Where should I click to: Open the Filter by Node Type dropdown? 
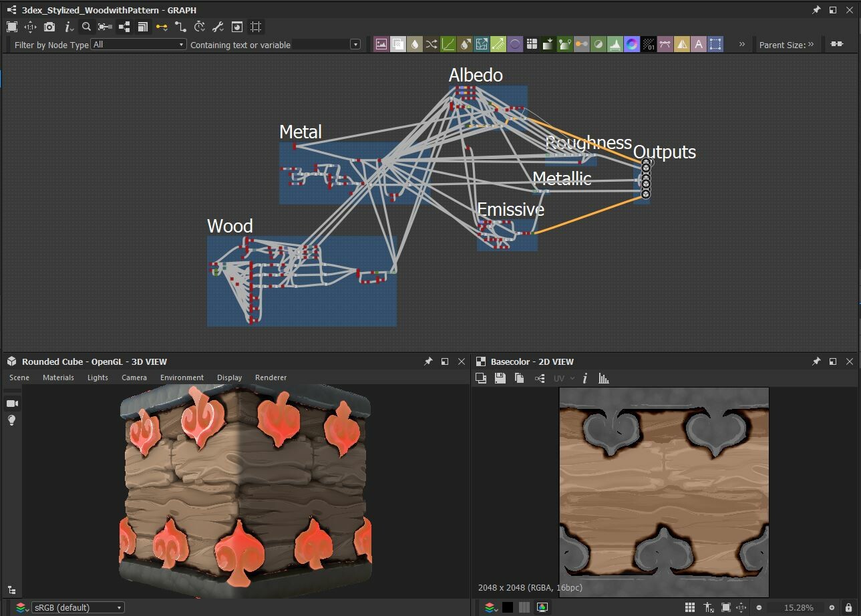pos(137,44)
